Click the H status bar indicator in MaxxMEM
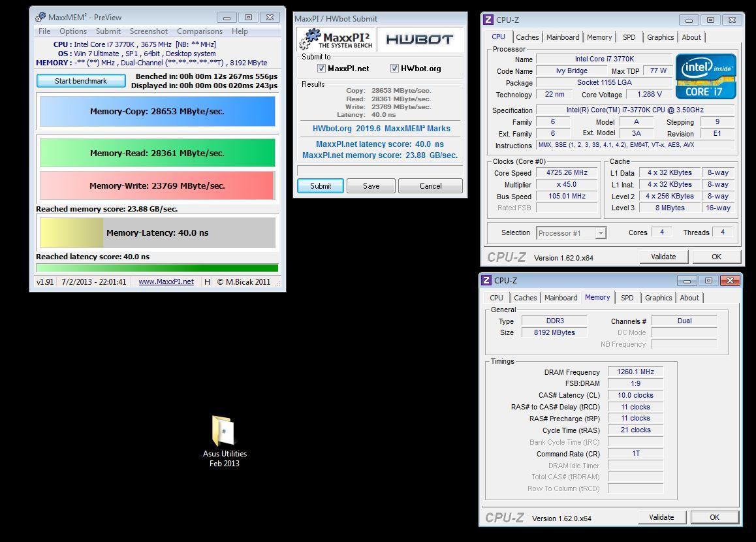This screenshot has height=542, width=756. [207, 281]
